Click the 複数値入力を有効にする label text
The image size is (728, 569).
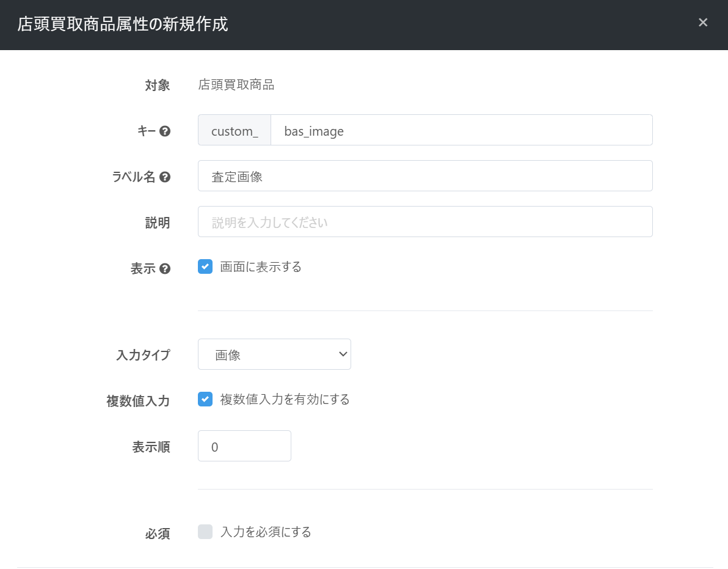tap(285, 399)
